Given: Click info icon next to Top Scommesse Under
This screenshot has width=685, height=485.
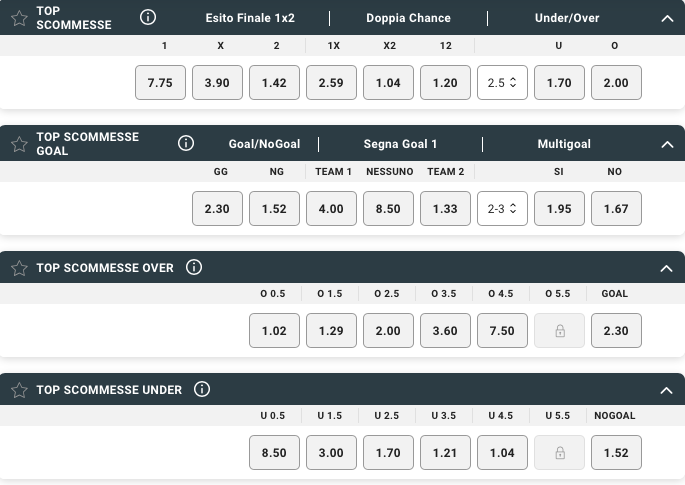Looking at the screenshot, I should point(202,390).
